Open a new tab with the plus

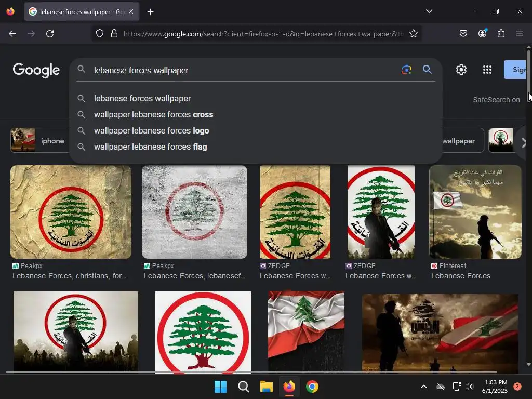pyautogui.click(x=150, y=12)
